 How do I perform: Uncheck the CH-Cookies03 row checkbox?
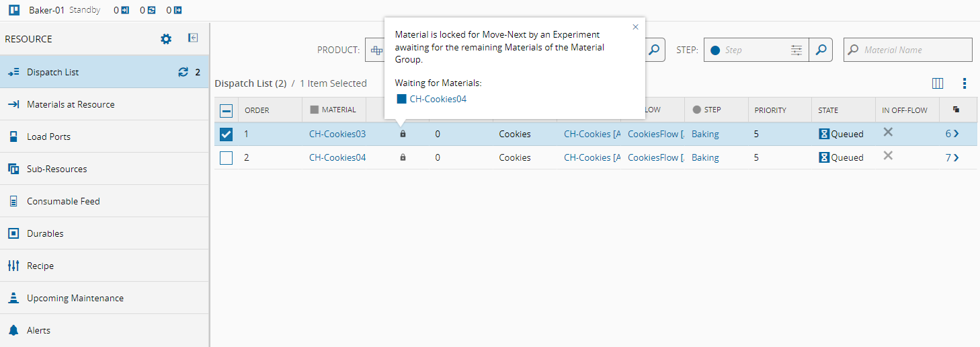227,134
